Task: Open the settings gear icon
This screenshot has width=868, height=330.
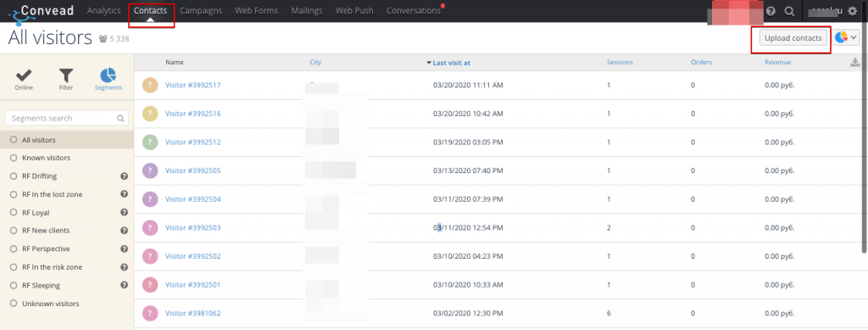Action: tap(852, 11)
